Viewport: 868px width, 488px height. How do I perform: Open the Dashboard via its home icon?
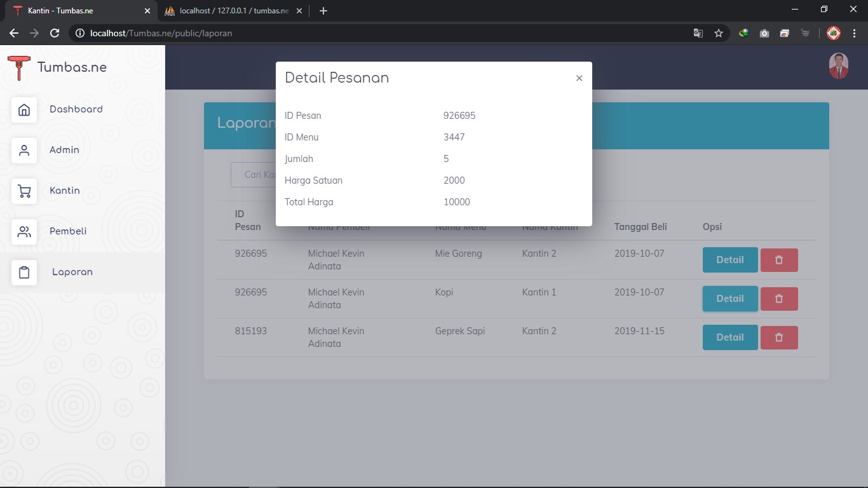coord(24,109)
